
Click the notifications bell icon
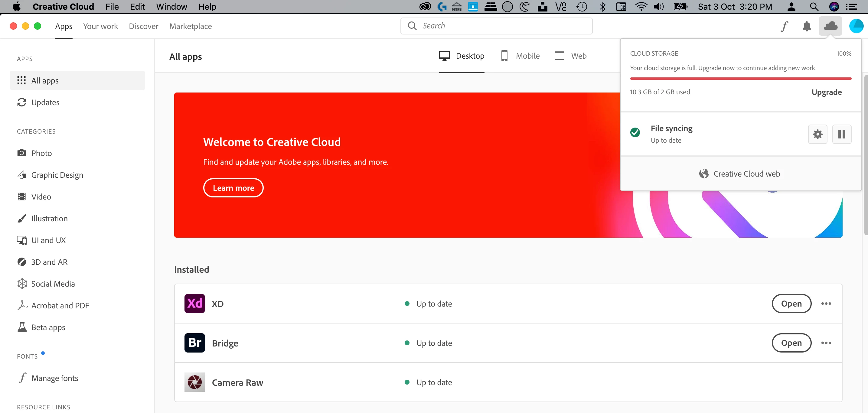(806, 26)
